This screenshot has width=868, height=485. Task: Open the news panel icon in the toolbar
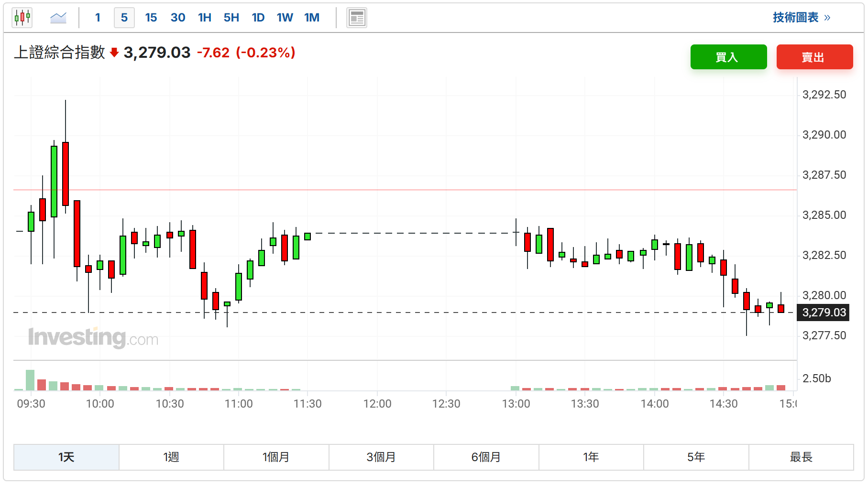[x=357, y=18]
